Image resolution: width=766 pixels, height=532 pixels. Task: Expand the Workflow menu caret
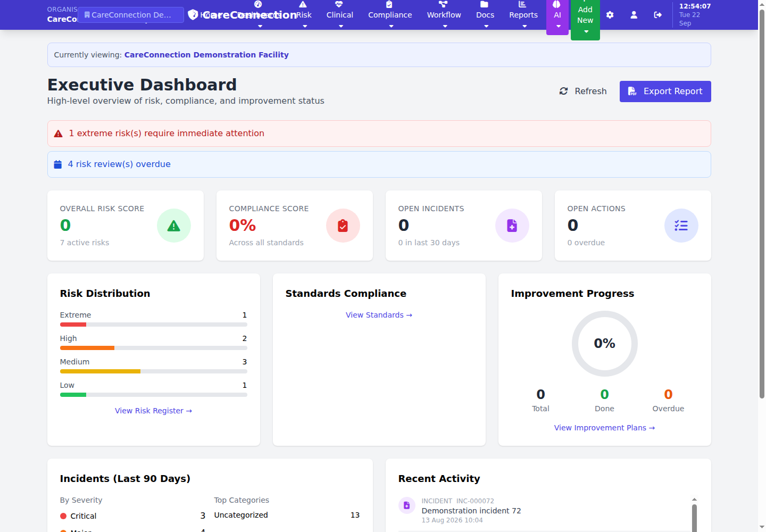(x=445, y=26)
